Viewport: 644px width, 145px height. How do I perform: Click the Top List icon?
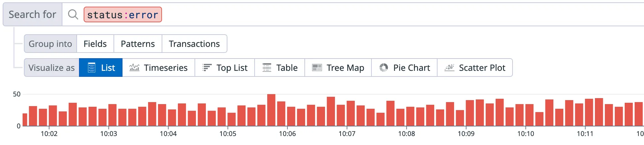207,68
